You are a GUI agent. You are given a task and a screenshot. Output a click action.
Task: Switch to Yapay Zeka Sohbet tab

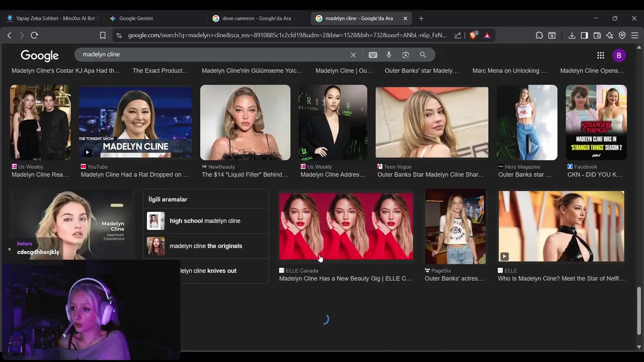tap(52, 18)
